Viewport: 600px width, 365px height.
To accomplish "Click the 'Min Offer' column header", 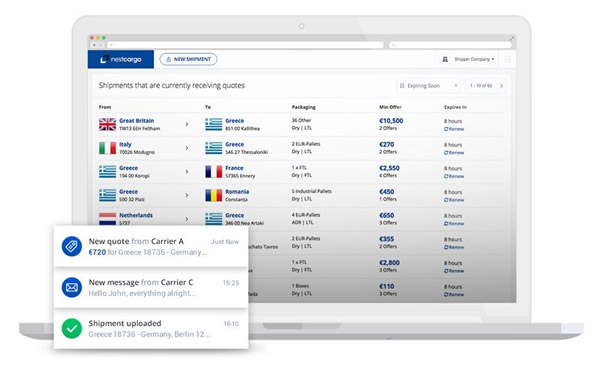I will coord(390,107).
